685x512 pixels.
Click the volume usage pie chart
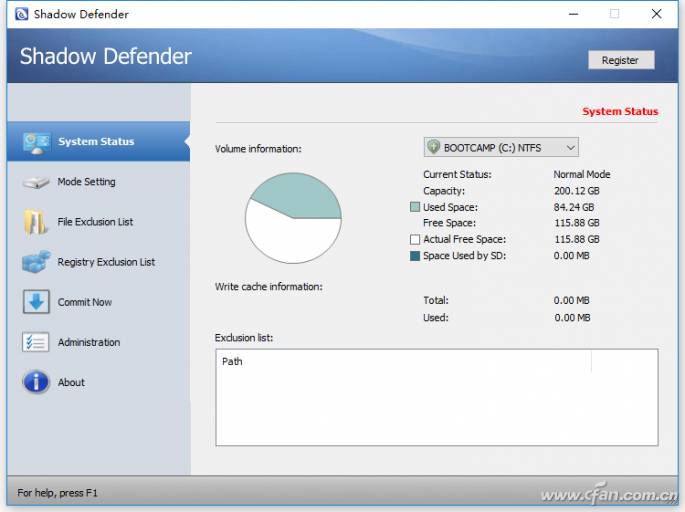pos(293,218)
